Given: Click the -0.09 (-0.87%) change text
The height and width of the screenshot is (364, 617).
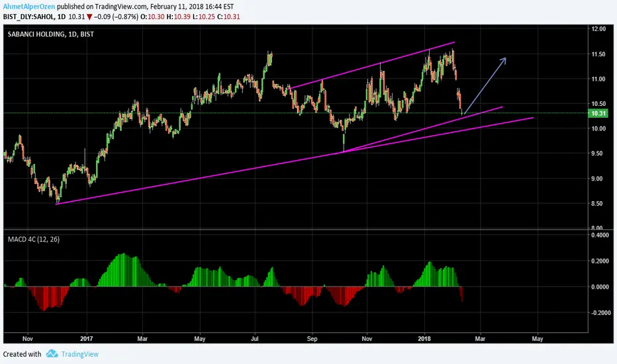Looking at the screenshot, I should point(116,17).
